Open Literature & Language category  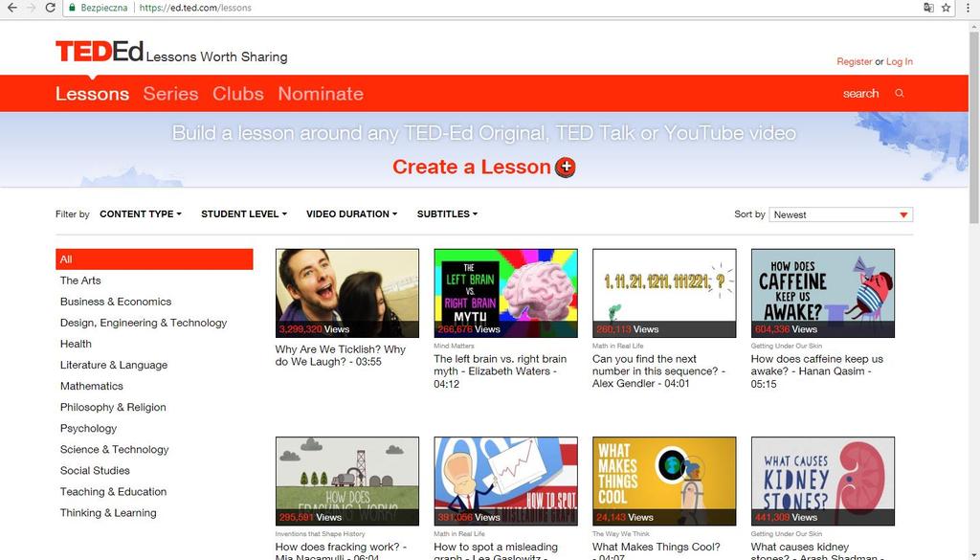click(x=114, y=365)
